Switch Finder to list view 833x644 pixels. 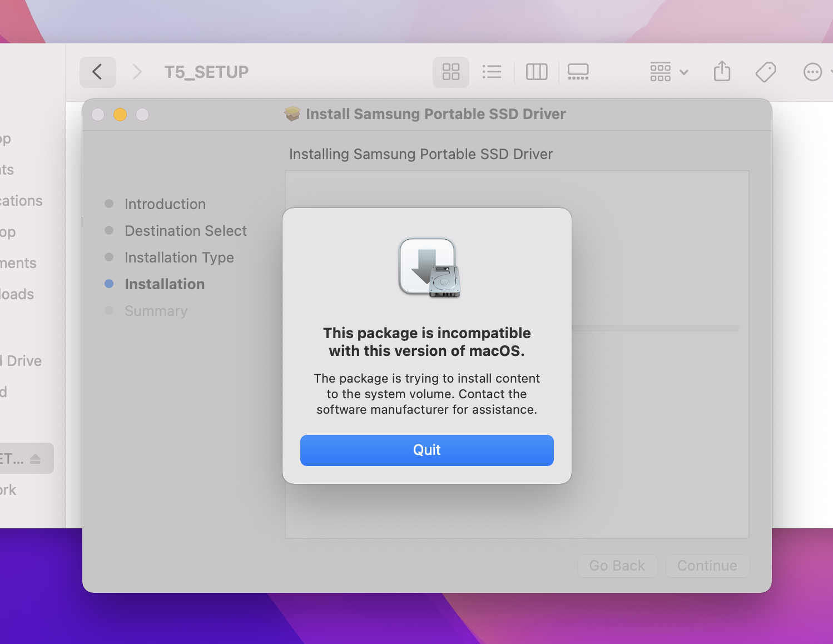[x=492, y=72]
